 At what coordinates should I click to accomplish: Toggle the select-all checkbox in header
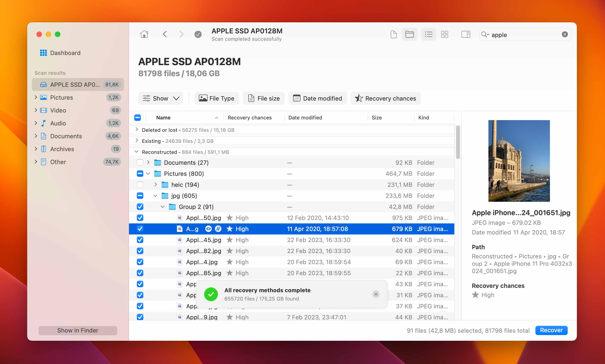click(x=138, y=118)
